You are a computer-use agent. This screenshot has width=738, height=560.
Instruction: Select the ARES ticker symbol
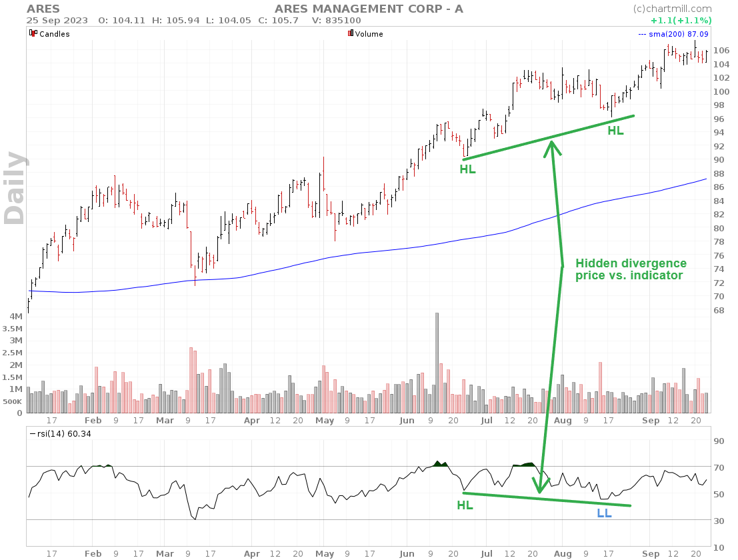pyautogui.click(x=43, y=9)
